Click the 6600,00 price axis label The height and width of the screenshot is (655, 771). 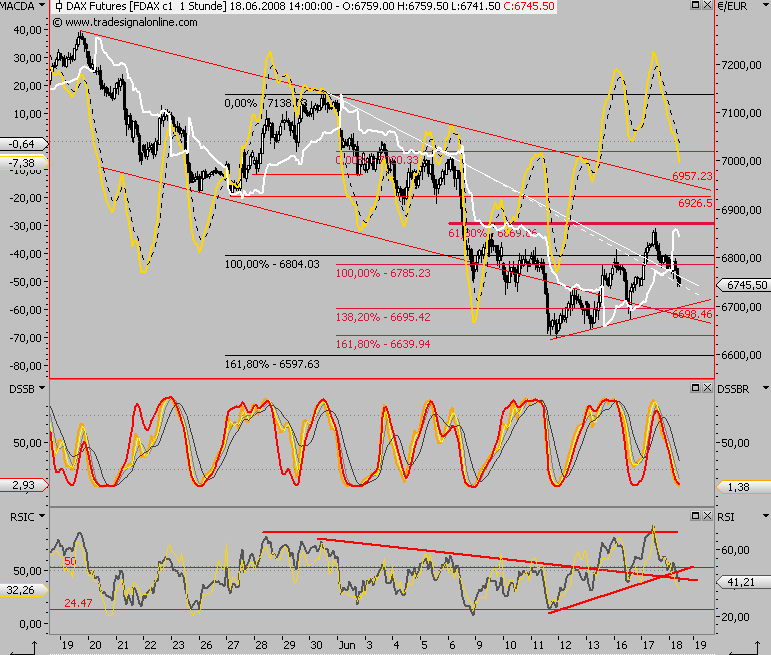[x=741, y=355]
